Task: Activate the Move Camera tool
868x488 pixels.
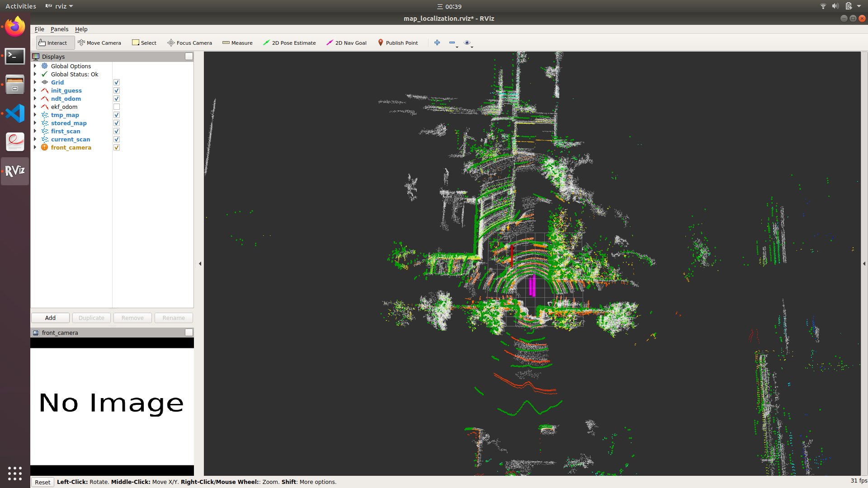Action: click(x=99, y=42)
